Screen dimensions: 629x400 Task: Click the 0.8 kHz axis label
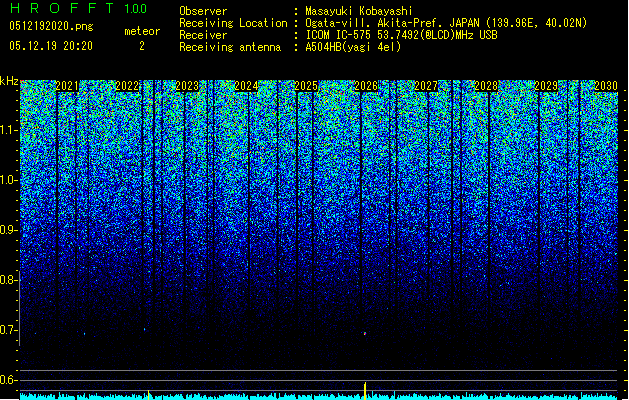(9, 280)
